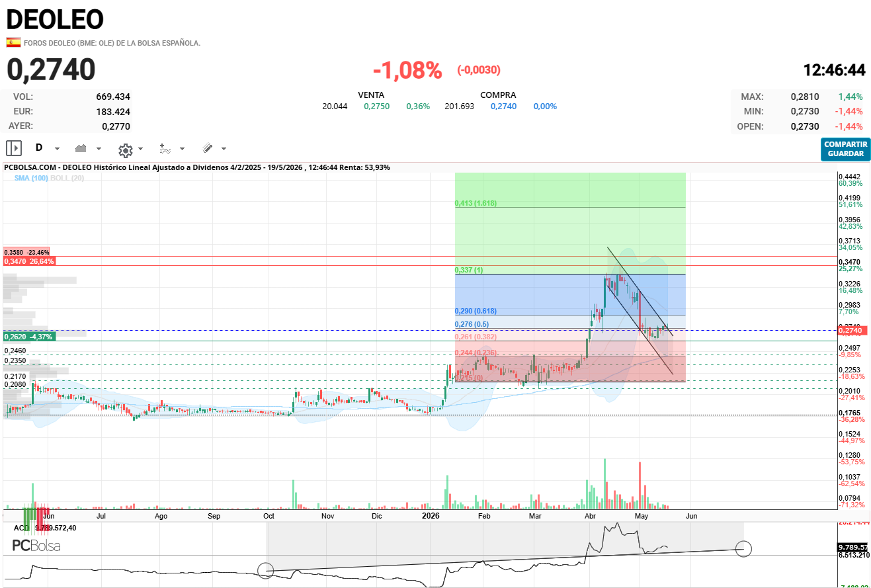Select the 0,413 (1.618) Fibonacci level label

click(476, 203)
